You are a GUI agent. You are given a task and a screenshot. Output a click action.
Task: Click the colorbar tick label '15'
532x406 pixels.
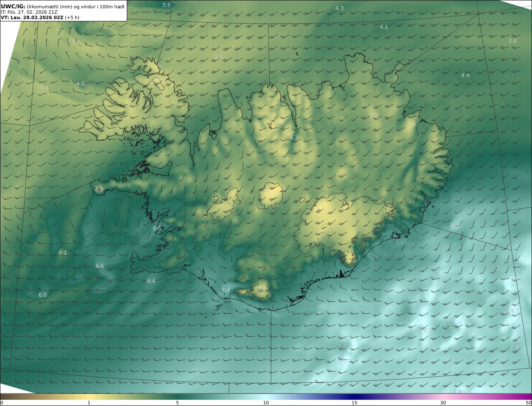click(x=355, y=403)
